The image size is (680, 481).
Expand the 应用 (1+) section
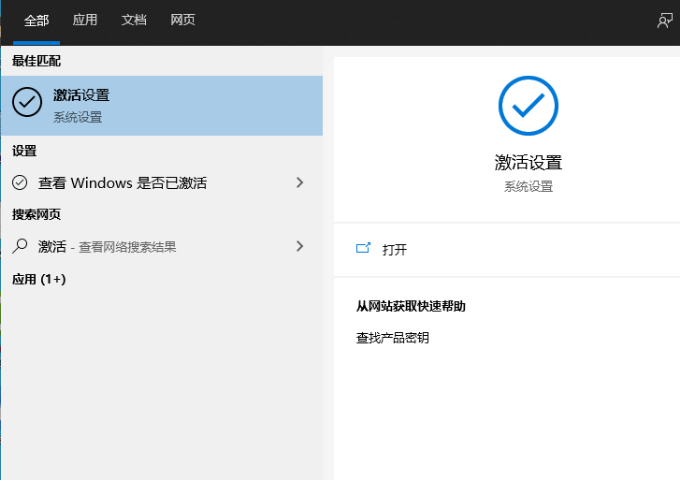pyautogui.click(x=39, y=279)
